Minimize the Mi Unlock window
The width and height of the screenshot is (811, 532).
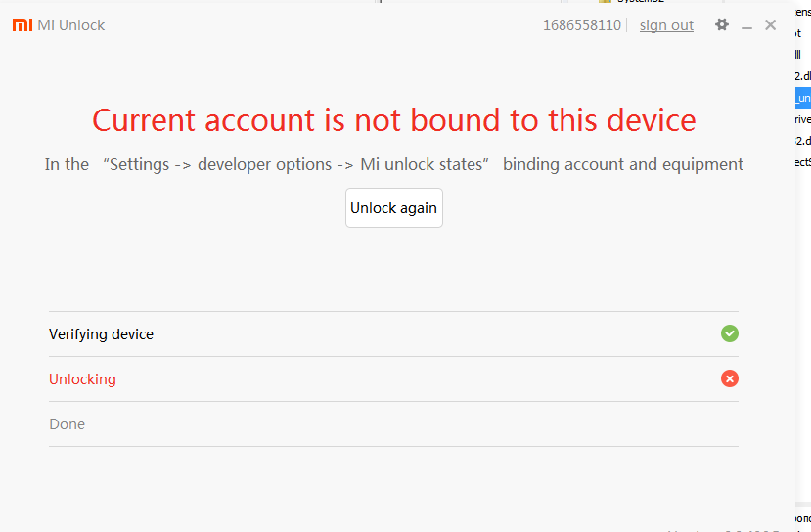746,26
